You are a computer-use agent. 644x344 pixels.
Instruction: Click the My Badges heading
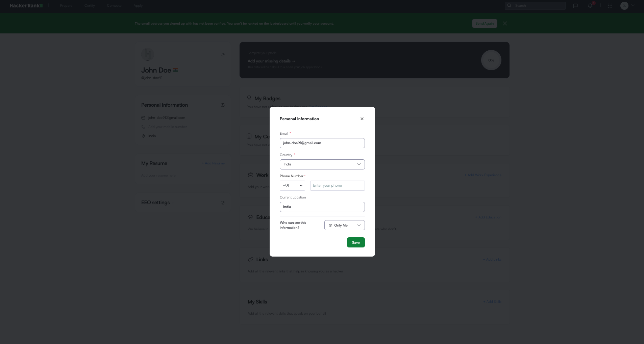point(268,99)
